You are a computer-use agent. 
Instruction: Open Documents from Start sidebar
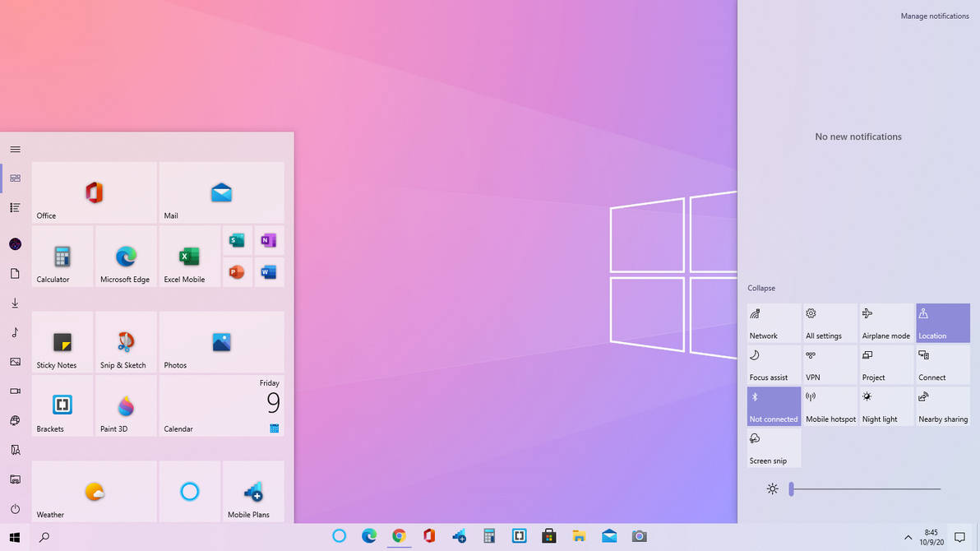pos(15,273)
